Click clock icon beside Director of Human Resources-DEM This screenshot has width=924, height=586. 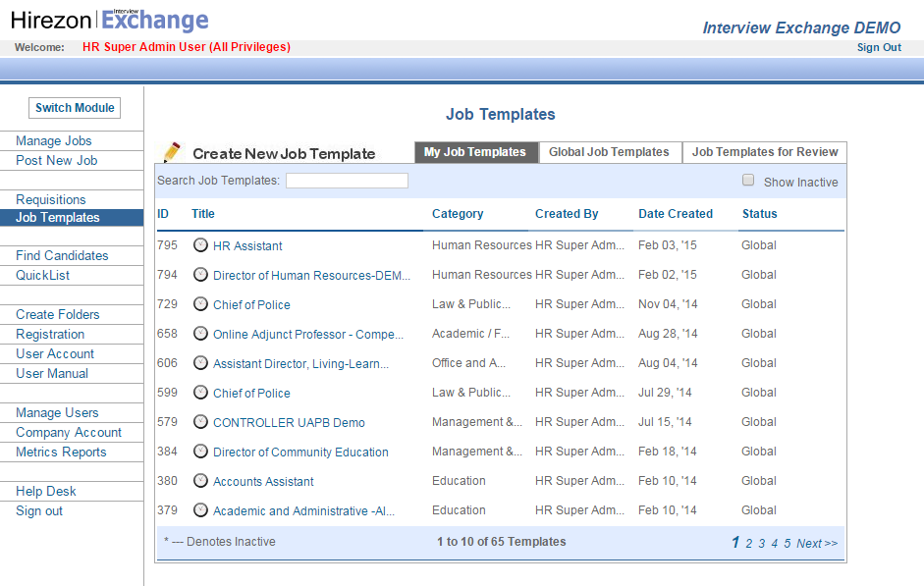click(201, 275)
